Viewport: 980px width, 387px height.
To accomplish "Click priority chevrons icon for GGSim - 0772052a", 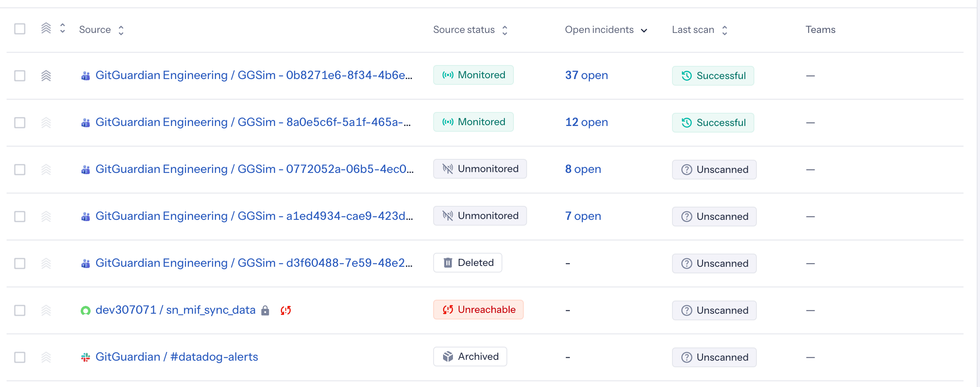I will pyautogui.click(x=46, y=170).
